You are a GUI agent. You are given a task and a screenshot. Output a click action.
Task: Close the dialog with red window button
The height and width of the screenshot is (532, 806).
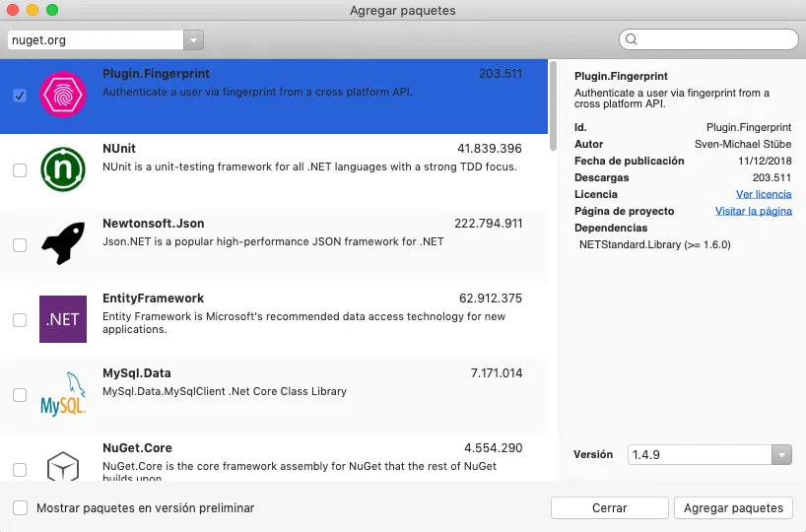13,10
